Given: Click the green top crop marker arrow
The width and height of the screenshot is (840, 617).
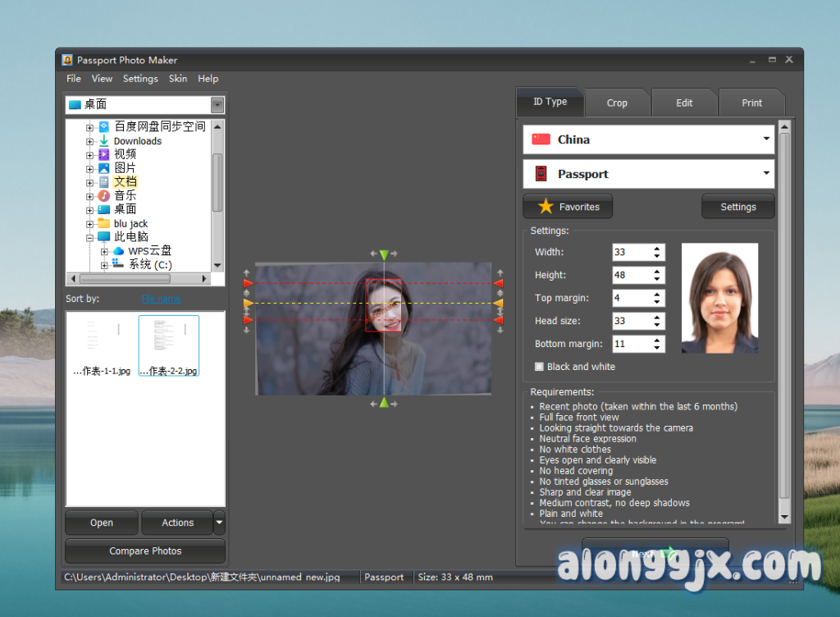Looking at the screenshot, I should (x=383, y=255).
